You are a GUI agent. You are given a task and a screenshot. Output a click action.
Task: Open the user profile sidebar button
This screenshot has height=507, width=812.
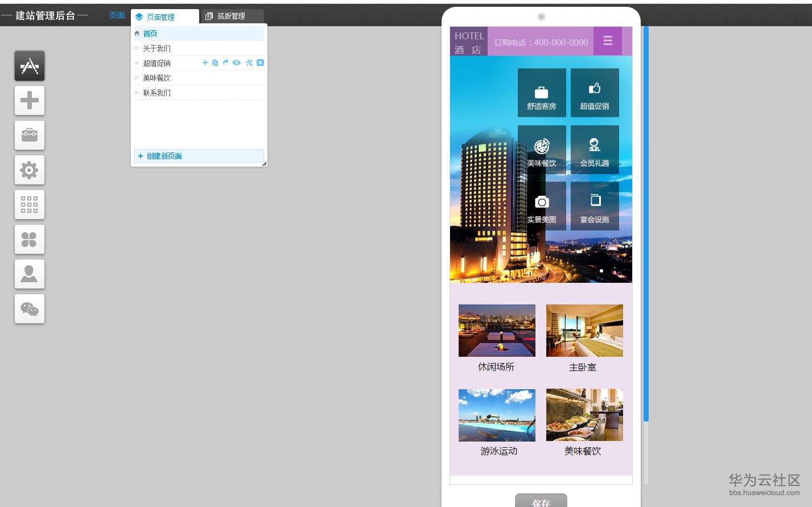(30, 274)
